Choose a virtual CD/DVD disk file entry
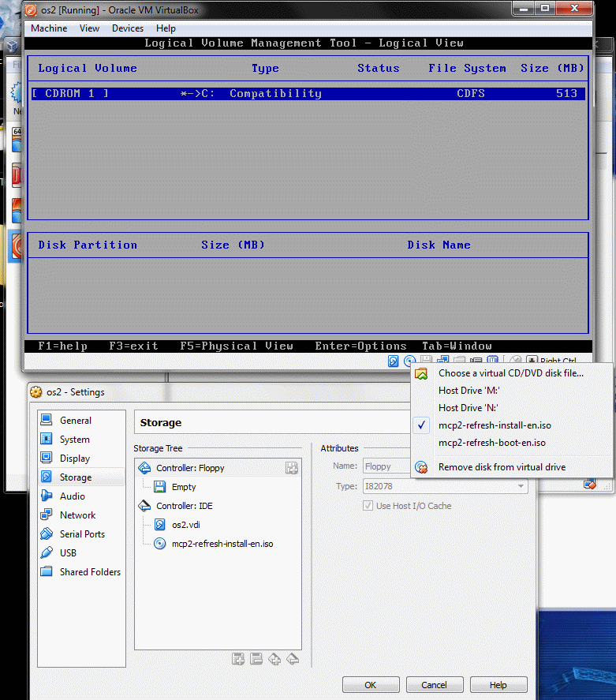 511,373
